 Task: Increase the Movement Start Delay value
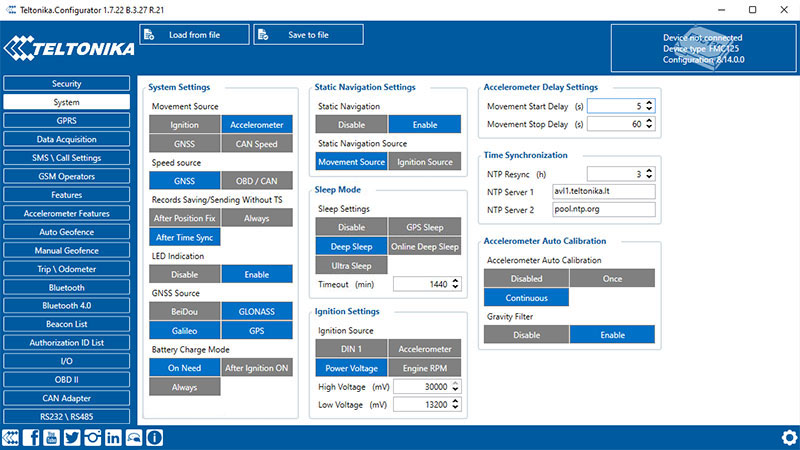pyautogui.click(x=649, y=102)
